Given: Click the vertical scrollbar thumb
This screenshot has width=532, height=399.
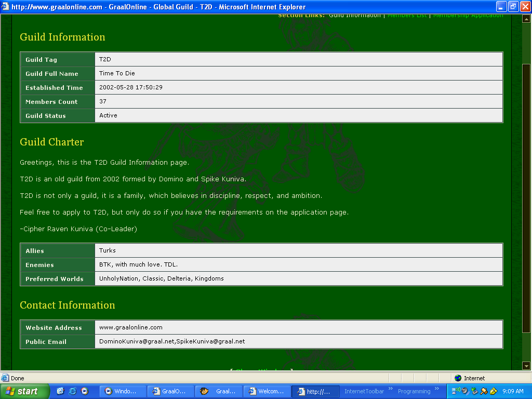Looking at the screenshot, I should (x=526, y=198).
